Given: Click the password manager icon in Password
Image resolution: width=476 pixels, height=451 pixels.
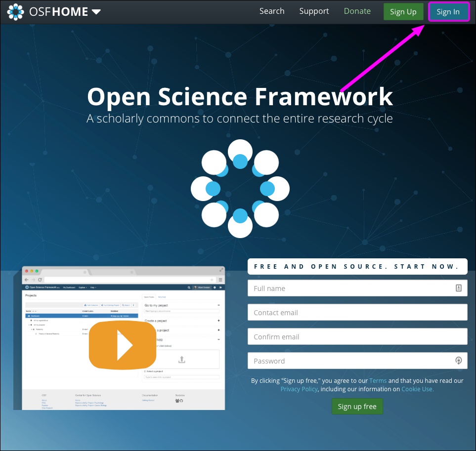Looking at the screenshot, I should tap(458, 361).
